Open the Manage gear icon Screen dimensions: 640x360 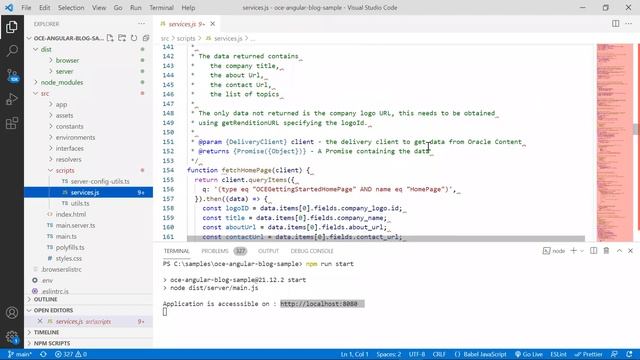point(12,337)
